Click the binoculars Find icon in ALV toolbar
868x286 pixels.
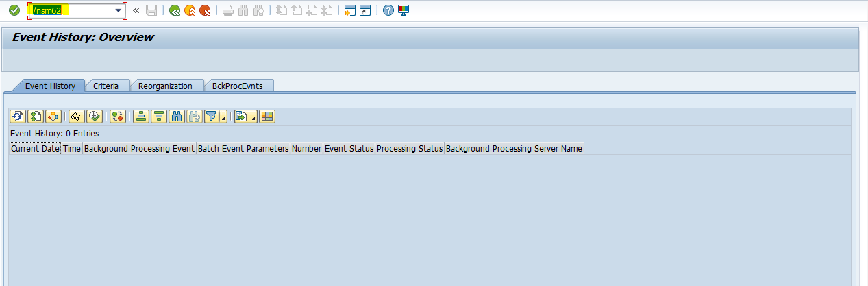click(176, 117)
